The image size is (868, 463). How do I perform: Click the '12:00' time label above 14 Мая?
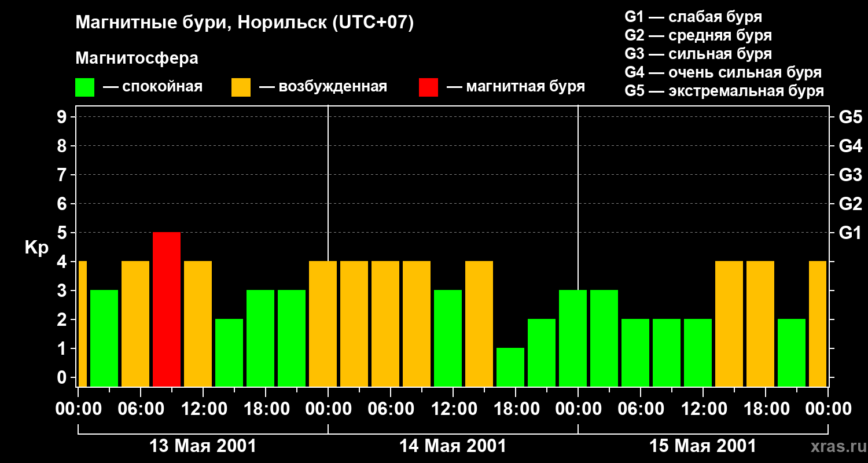[453, 409]
